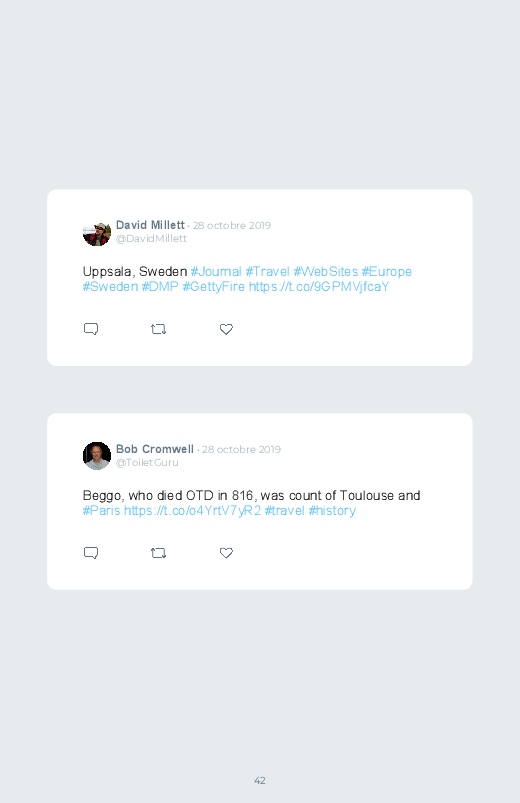
Task: Click reply icon on Bob Cromwell's tweet
Action: 91,553
